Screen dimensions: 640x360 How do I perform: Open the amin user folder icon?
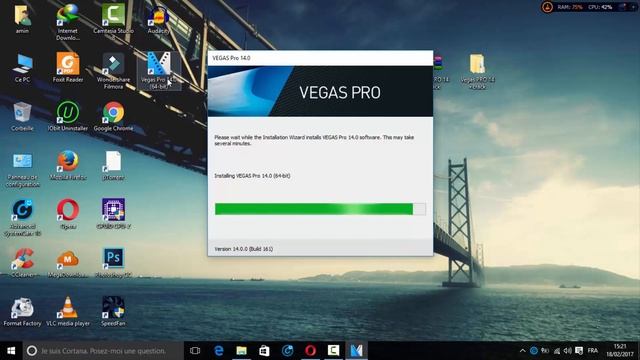22,19
